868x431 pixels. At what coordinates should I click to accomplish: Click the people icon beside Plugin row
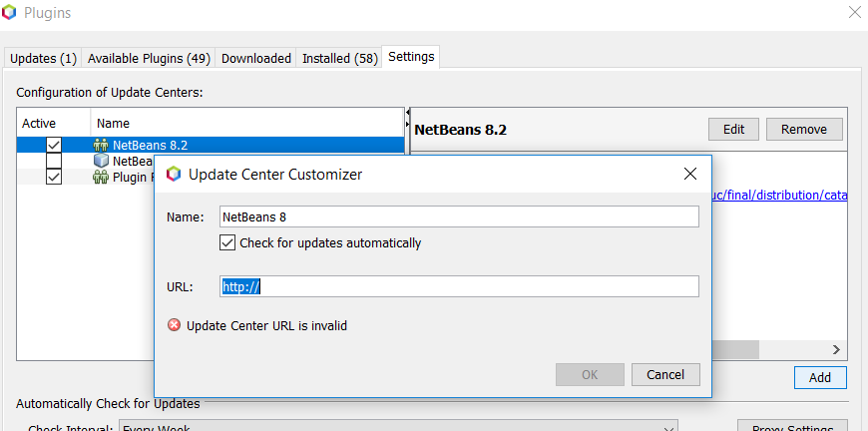(101, 177)
